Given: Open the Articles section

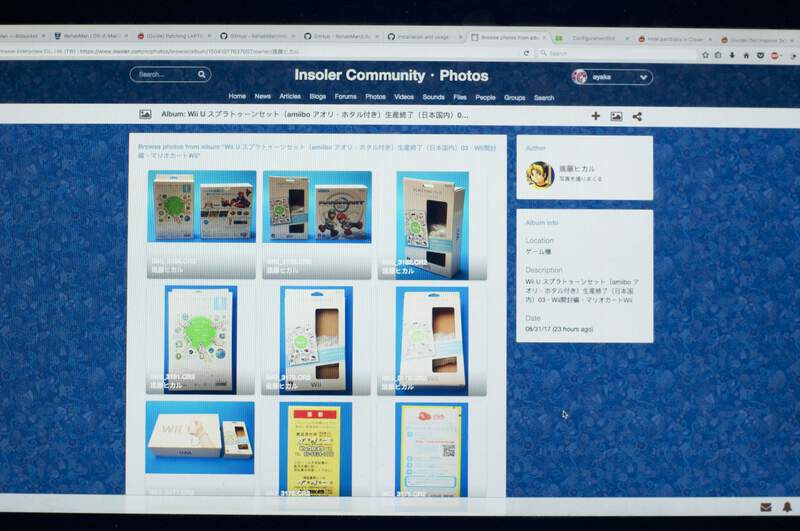Looking at the screenshot, I should tap(290, 96).
